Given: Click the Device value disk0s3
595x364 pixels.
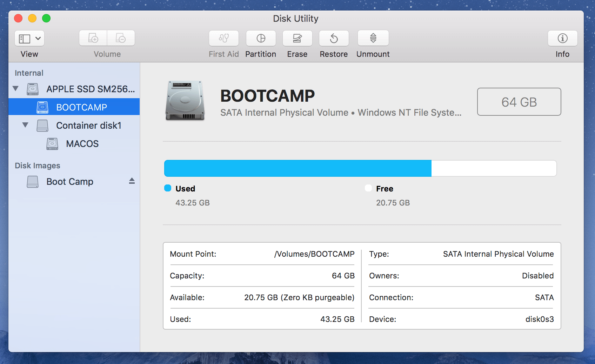Looking at the screenshot, I should [540, 319].
